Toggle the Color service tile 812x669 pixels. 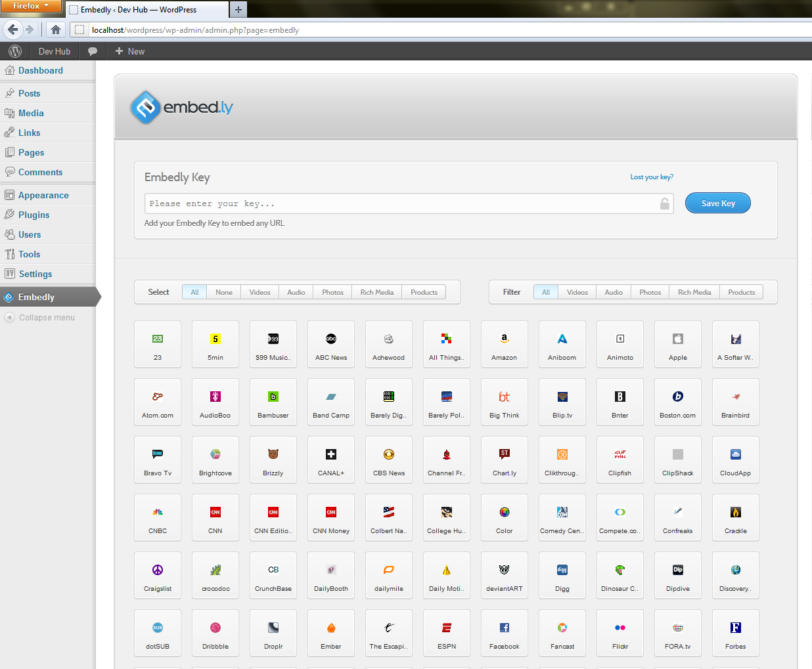(505, 517)
